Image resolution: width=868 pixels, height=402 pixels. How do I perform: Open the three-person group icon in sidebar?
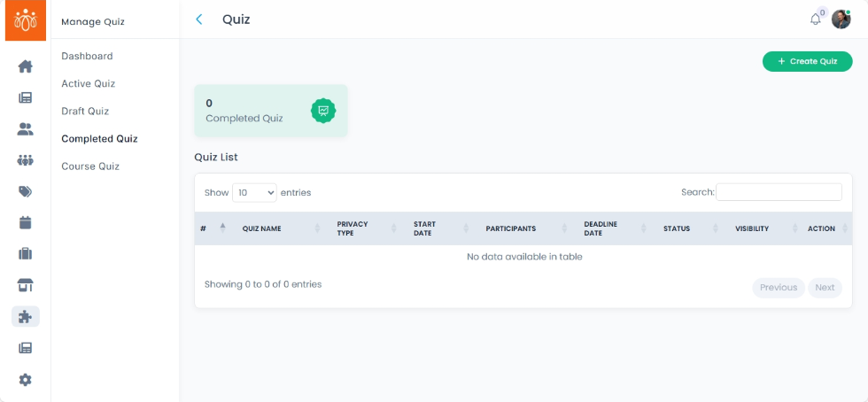click(x=25, y=160)
